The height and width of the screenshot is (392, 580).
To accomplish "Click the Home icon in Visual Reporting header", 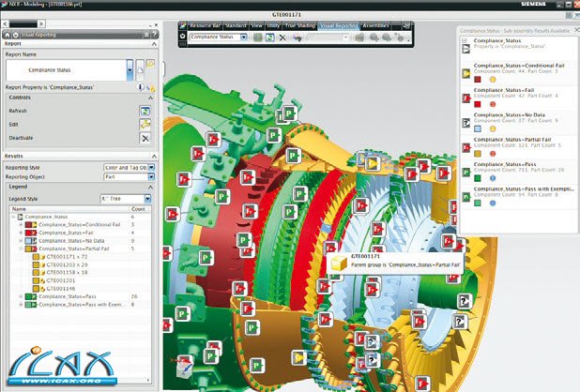I will [7, 35].
